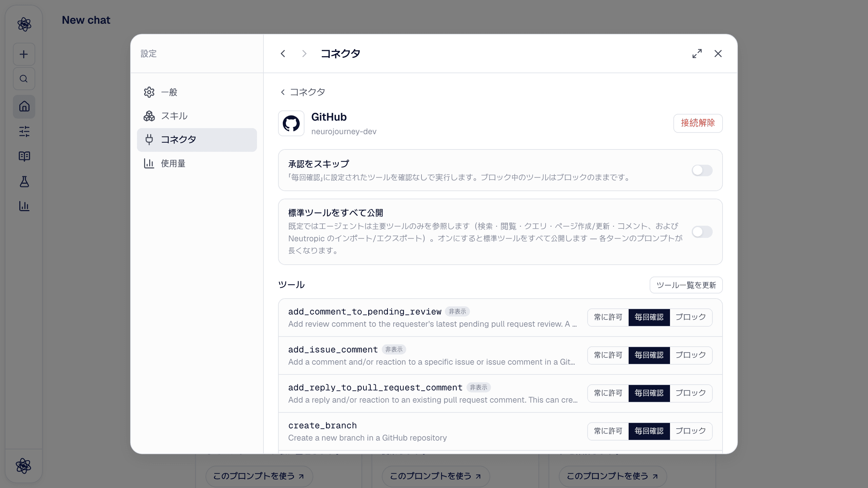Click the New chat title in background
The image size is (868, 488).
[x=86, y=20]
